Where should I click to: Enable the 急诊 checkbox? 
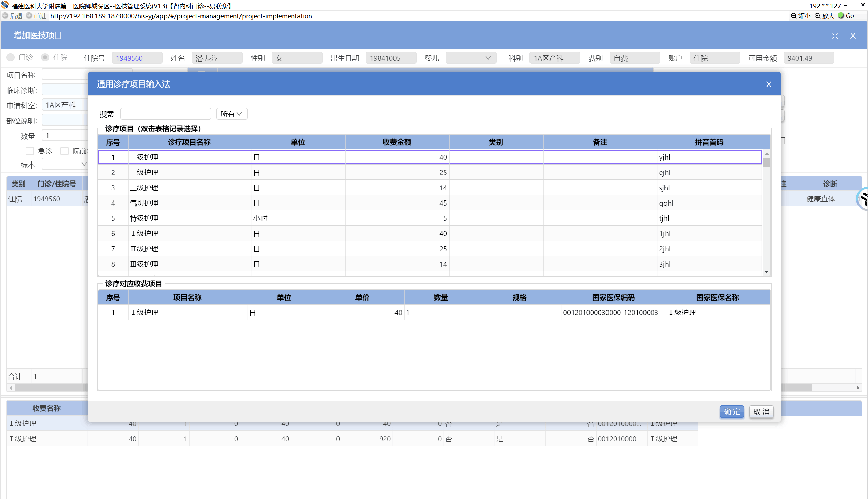click(30, 151)
